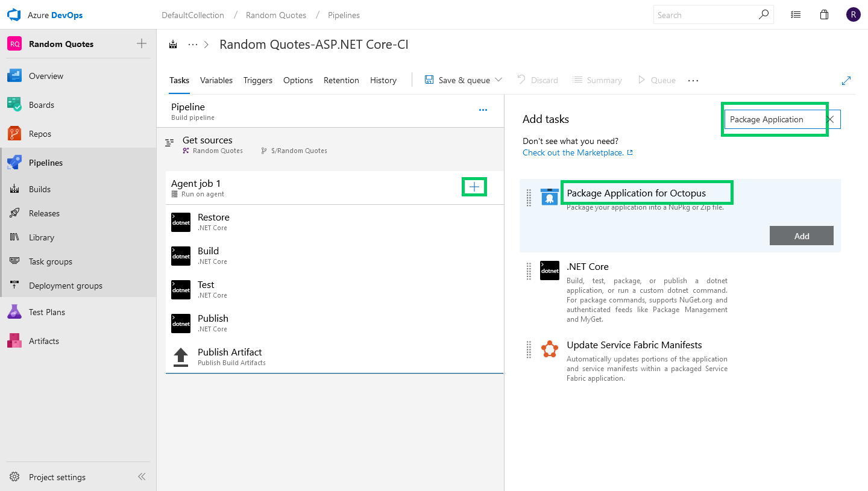Select the Library books icon
868x491 pixels.
point(15,237)
